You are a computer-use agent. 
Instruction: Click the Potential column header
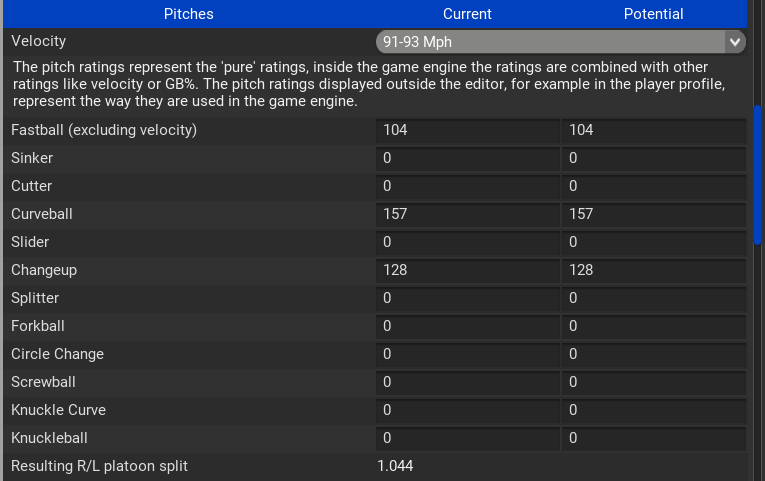pyautogui.click(x=653, y=14)
